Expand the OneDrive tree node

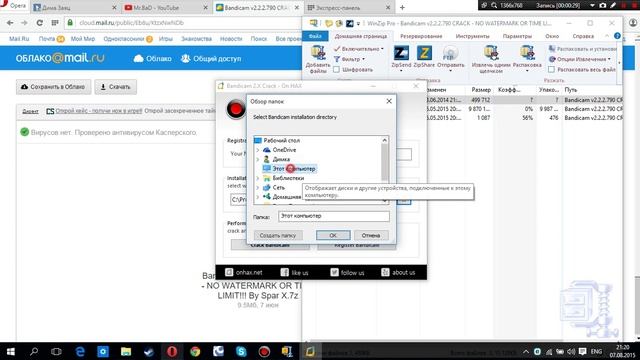[x=258, y=150]
